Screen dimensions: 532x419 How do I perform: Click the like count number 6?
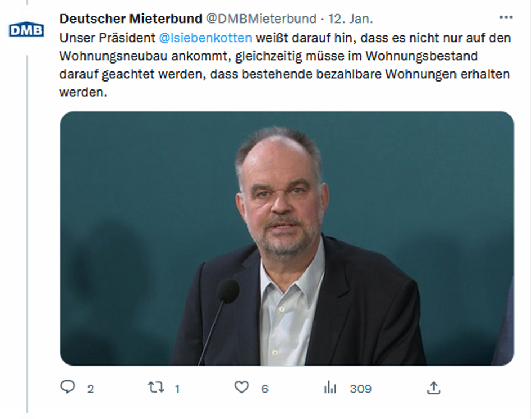(265, 389)
